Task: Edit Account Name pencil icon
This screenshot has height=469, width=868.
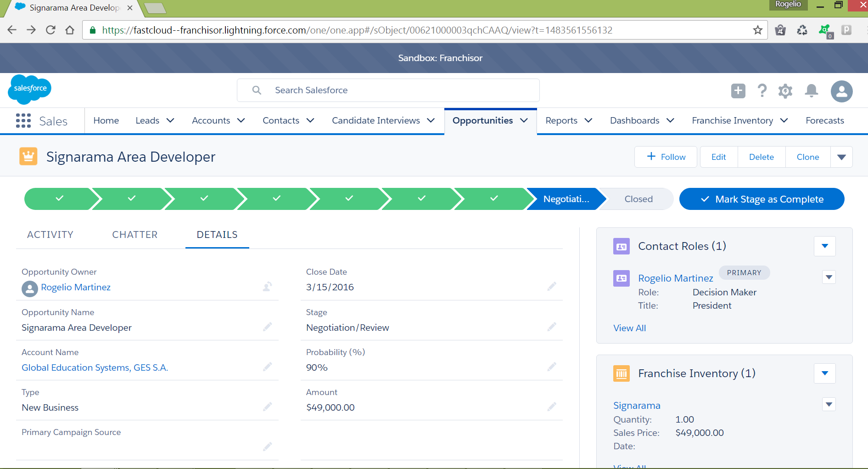Action: point(267,367)
